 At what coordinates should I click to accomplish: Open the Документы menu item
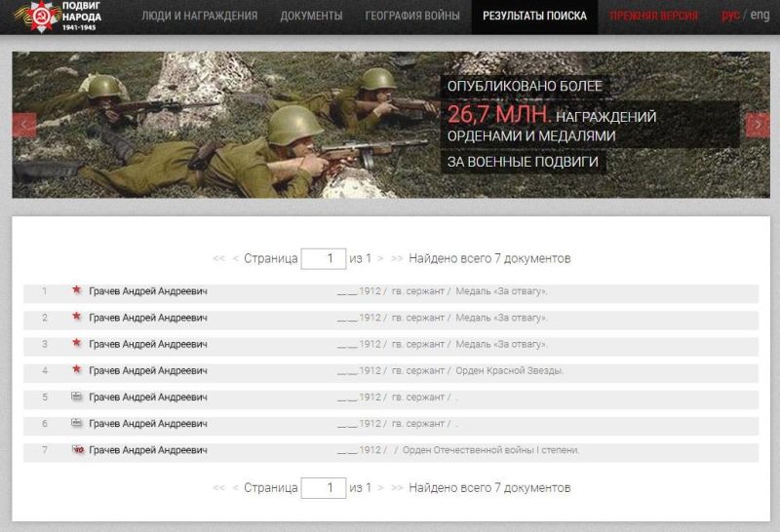click(311, 16)
